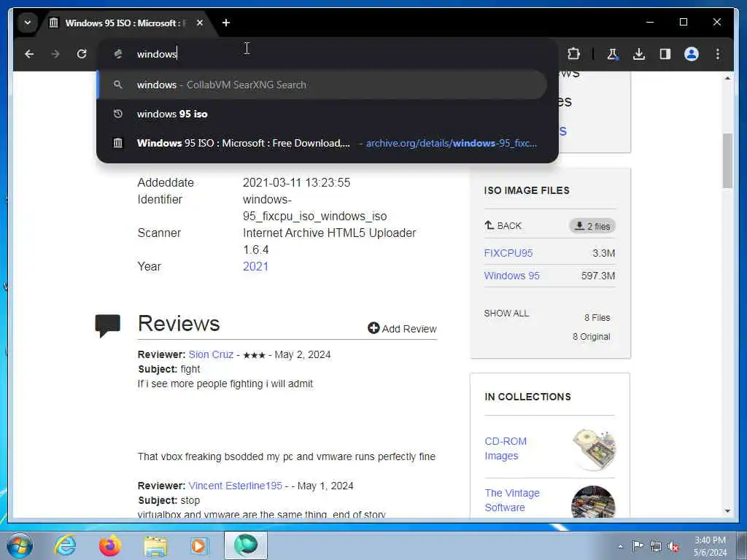Launch Internet Explorer from the taskbar
747x560 pixels.
tap(65, 545)
